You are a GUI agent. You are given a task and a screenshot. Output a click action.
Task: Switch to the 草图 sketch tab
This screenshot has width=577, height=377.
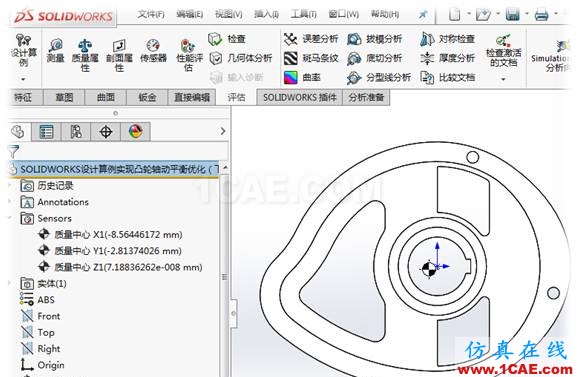click(64, 97)
